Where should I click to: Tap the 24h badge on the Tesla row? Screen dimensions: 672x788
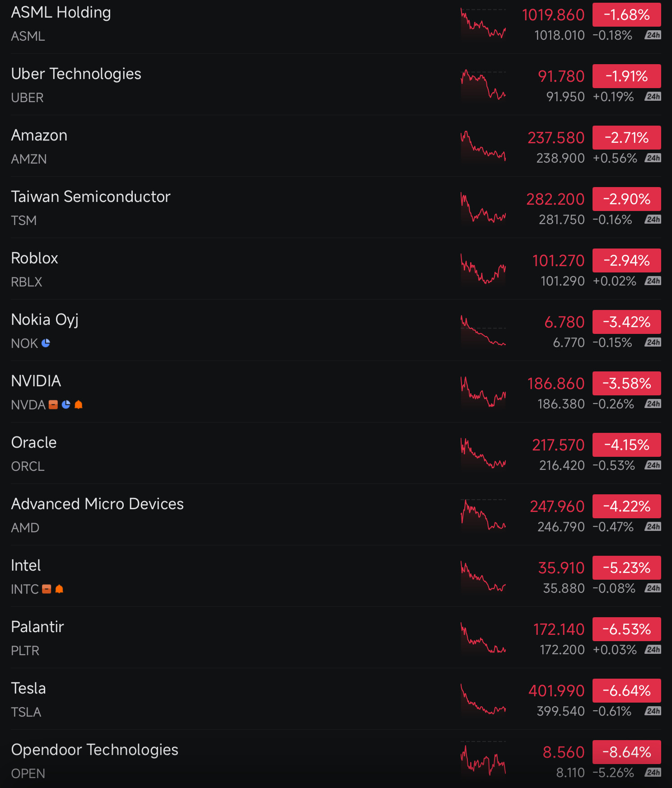click(x=653, y=711)
